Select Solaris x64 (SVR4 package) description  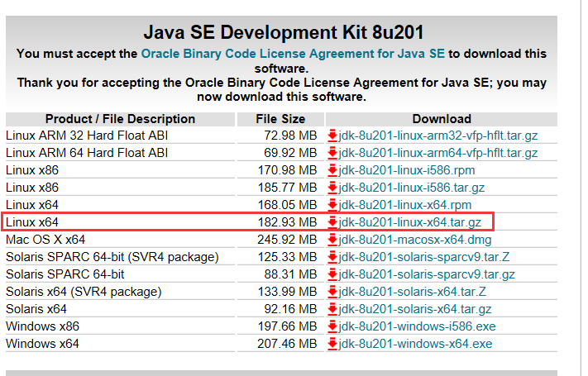(84, 291)
